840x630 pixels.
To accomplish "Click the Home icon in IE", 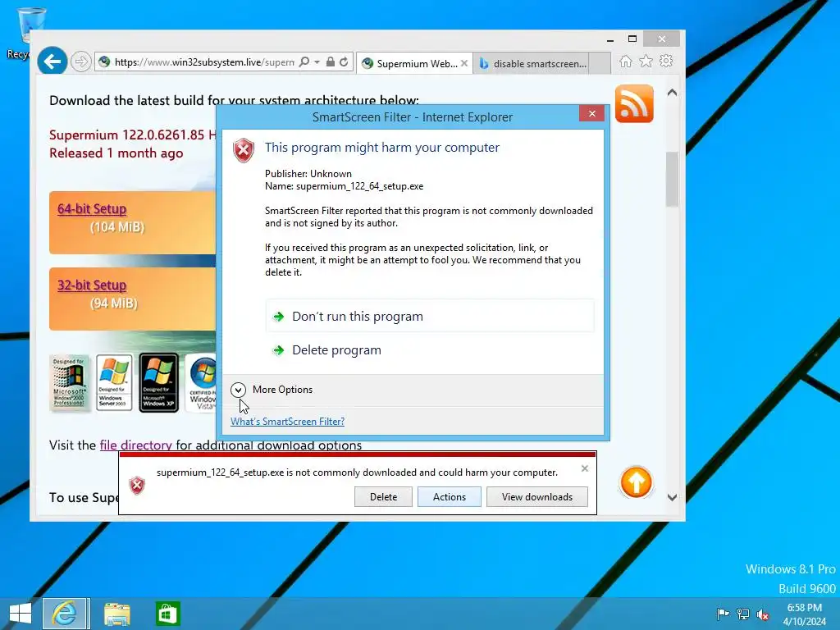I will click(625, 62).
